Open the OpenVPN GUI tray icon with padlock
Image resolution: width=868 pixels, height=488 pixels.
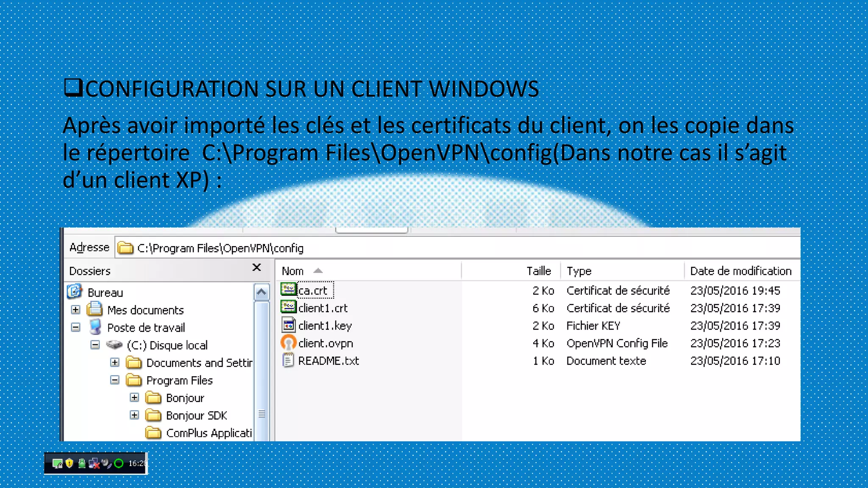[x=57, y=464]
